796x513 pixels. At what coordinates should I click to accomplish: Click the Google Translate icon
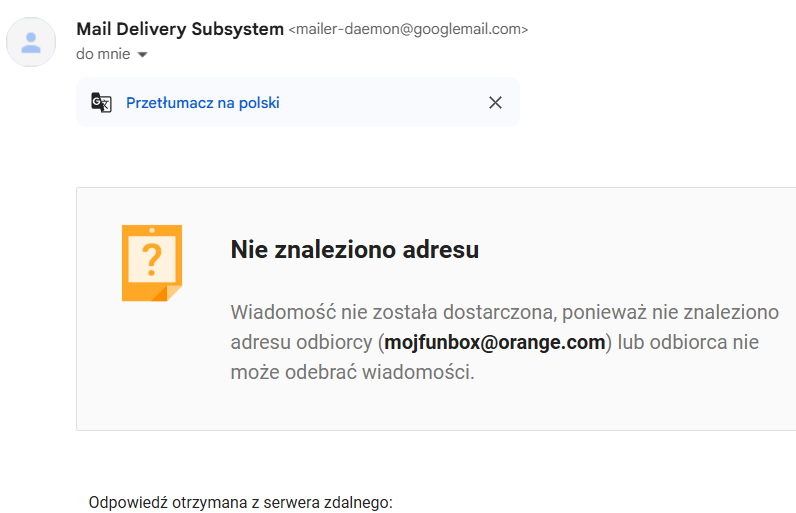pos(102,102)
